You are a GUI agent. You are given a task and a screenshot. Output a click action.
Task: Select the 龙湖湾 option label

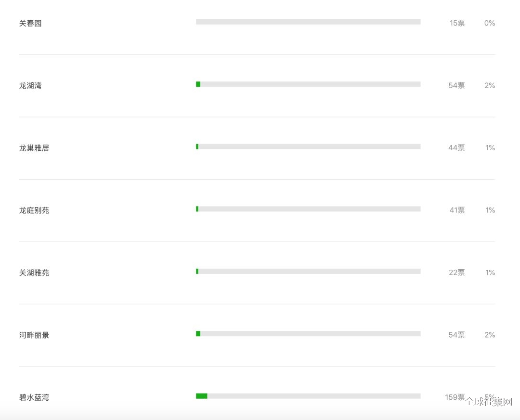(30, 86)
